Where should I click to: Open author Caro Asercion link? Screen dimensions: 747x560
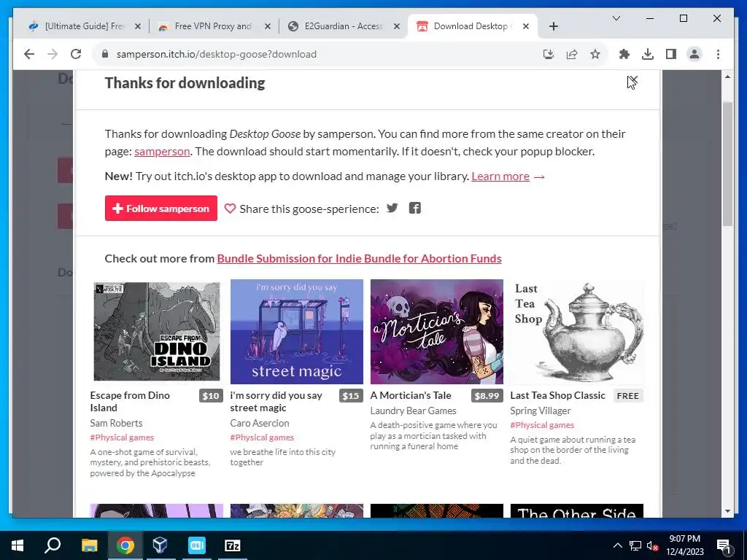[x=260, y=423]
